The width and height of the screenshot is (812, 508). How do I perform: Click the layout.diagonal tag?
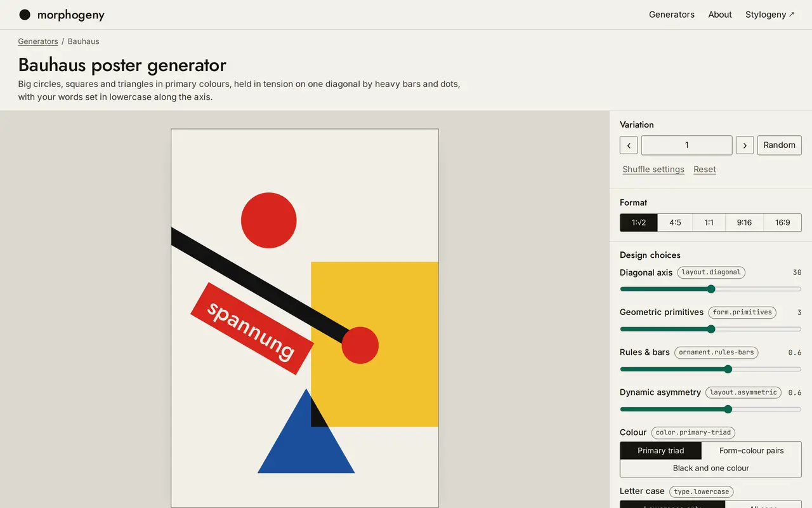(711, 272)
